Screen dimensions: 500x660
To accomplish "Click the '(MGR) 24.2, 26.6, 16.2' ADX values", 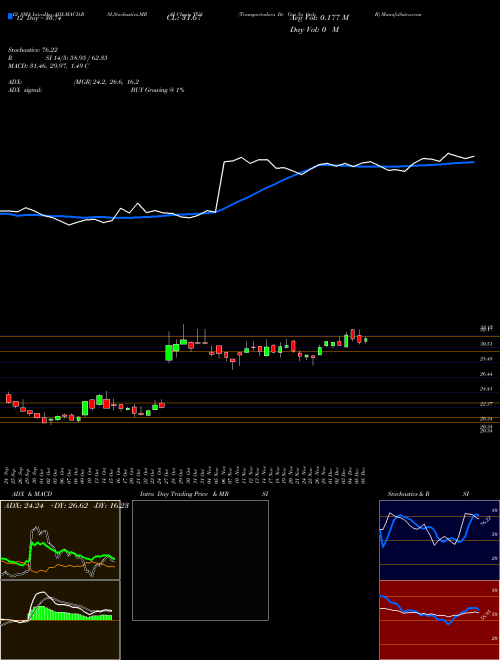I will pyautogui.click(x=106, y=82).
